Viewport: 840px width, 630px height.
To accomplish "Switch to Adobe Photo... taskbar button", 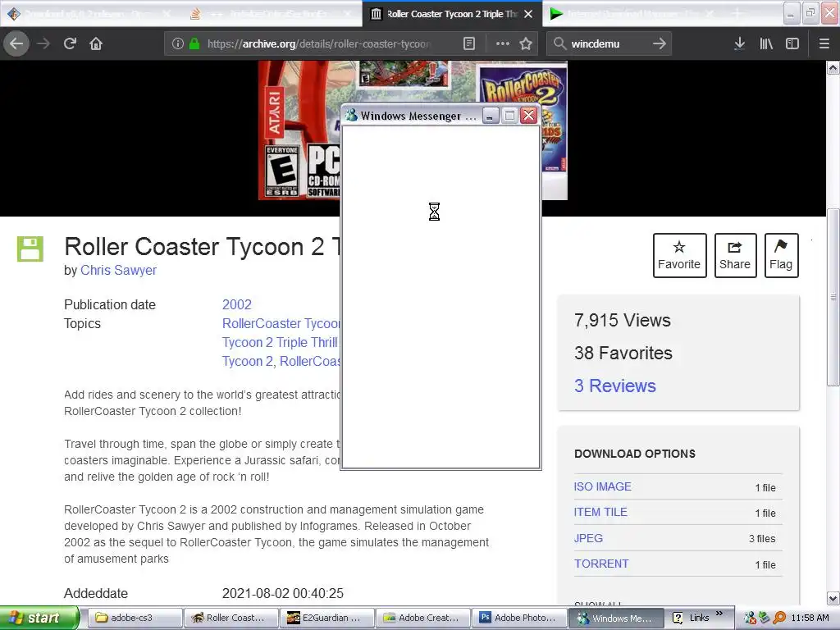I will tap(519, 618).
